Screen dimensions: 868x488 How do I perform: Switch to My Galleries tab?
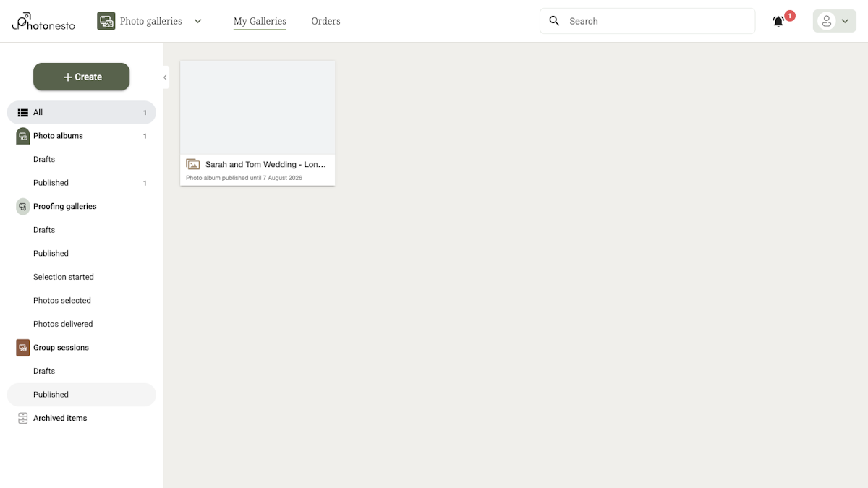tap(260, 21)
